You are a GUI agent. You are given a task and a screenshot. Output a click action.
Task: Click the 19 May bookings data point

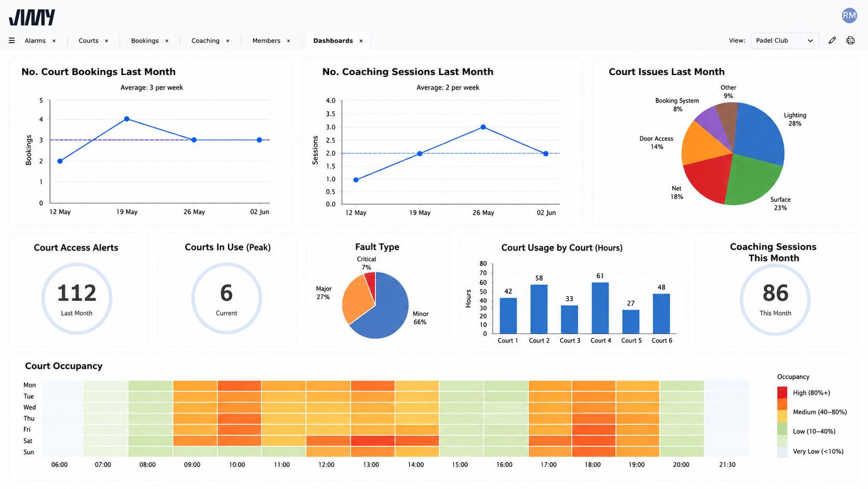tap(127, 119)
